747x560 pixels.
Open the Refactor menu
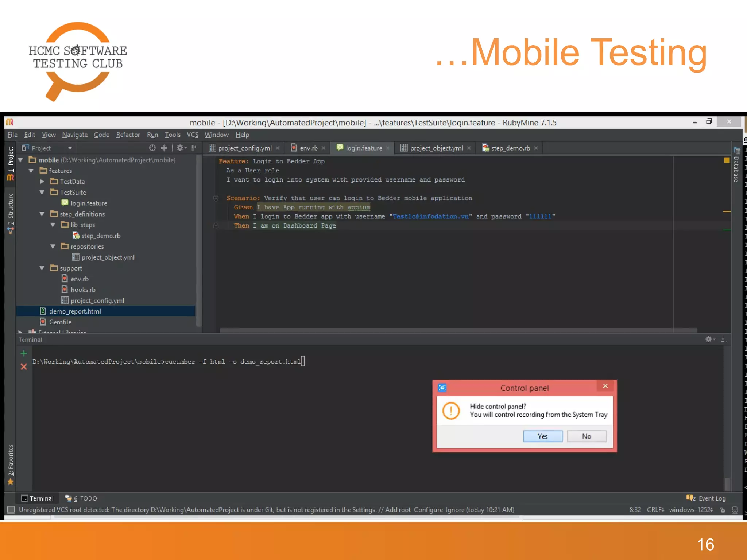[128, 135]
